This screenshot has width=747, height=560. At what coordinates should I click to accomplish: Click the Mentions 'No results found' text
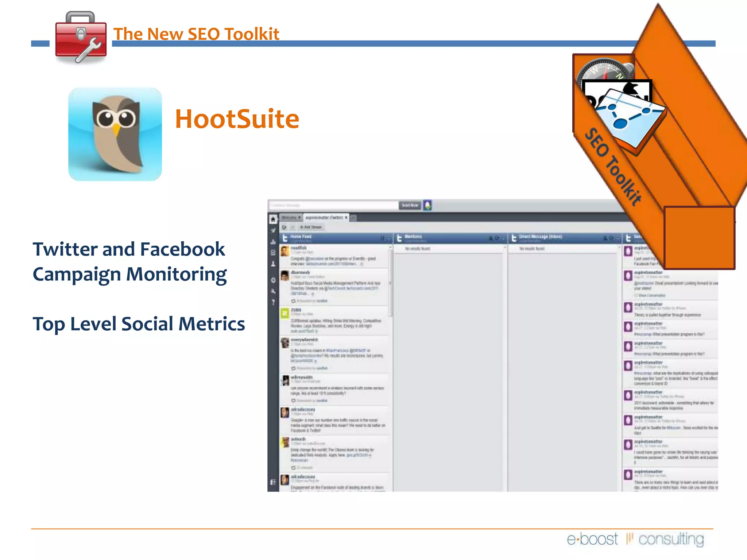[418, 249]
